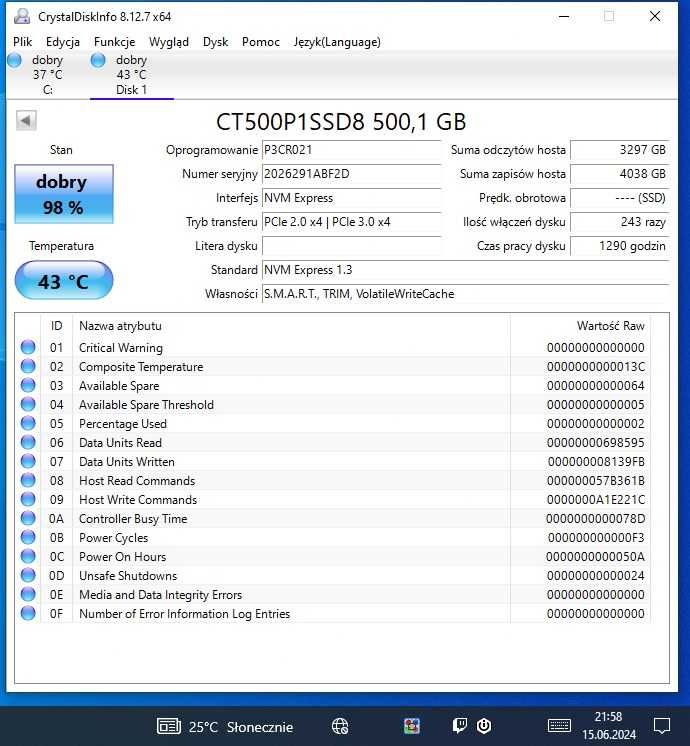Click the status dot of Power Cycles
The width and height of the screenshot is (690, 746).
[x=28, y=538]
